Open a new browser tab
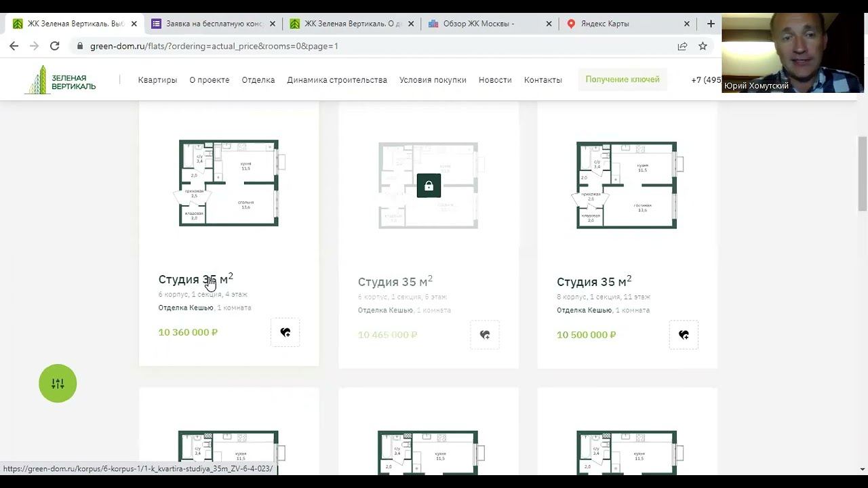This screenshot has height=488, width=868. [711, 23]
